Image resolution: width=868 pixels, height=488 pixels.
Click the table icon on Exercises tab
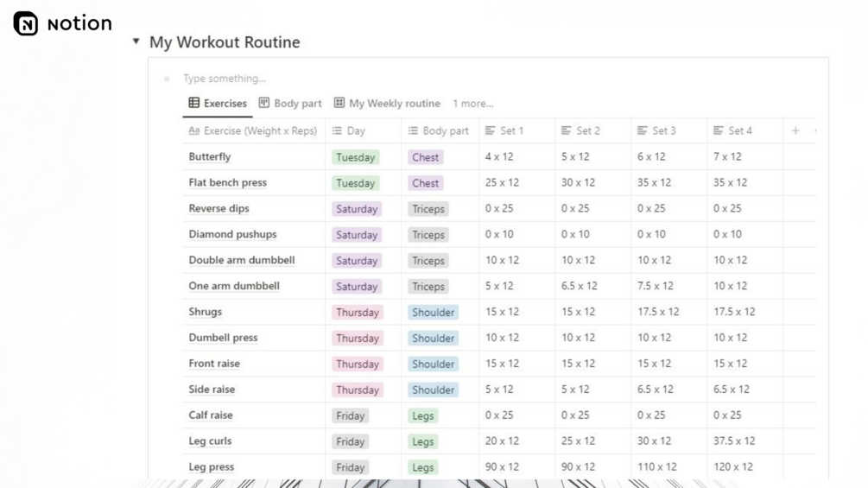(193, 103)
